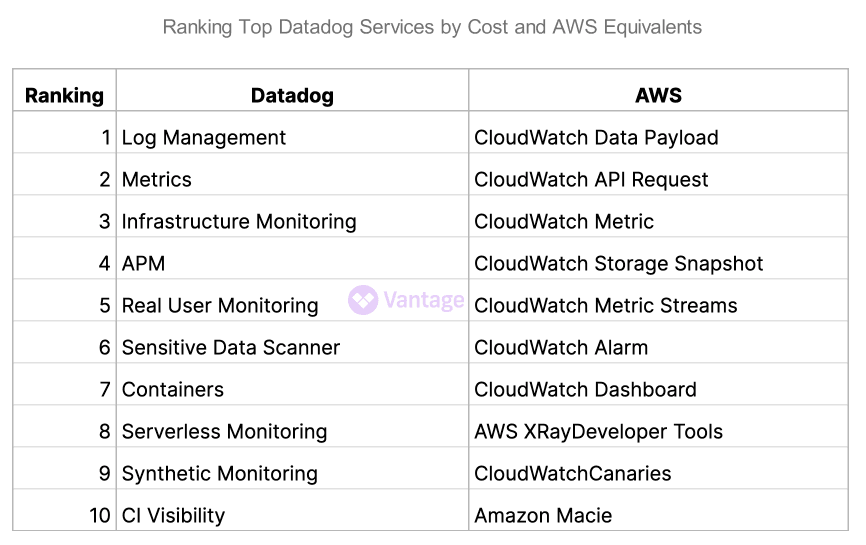
Task: Select the CloudWatch Data Payload cell
Action: tap(596, 138)
